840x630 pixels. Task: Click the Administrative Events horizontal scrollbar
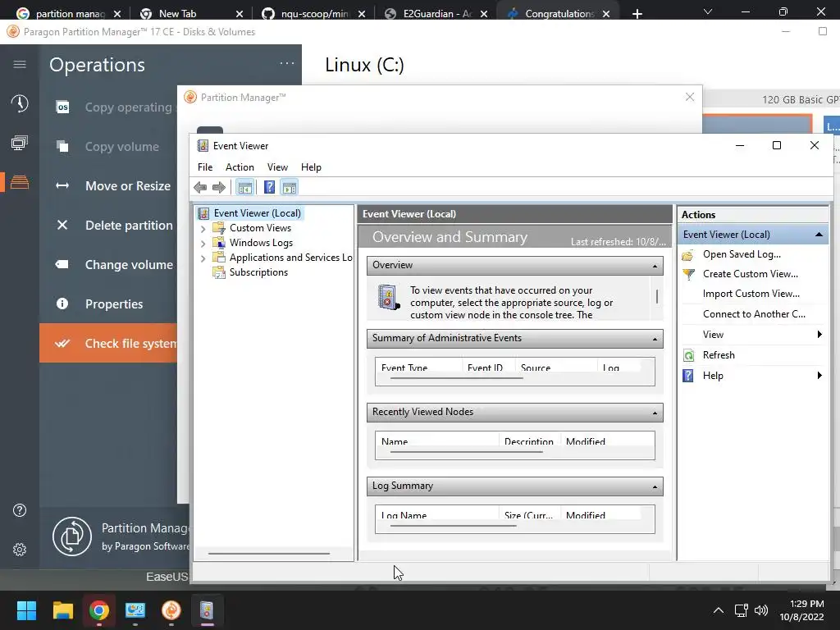click(456, 378)
